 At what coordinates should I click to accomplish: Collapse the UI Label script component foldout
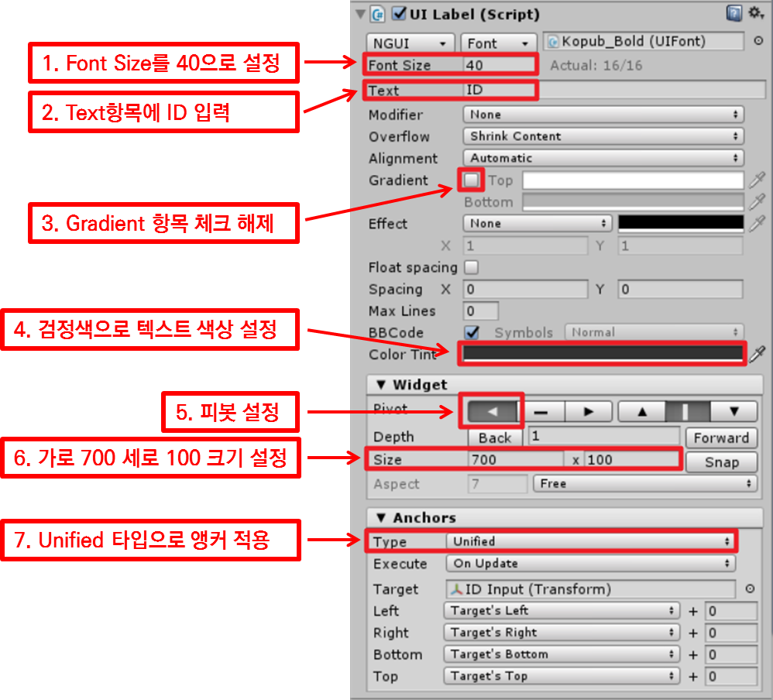[360, 14]
